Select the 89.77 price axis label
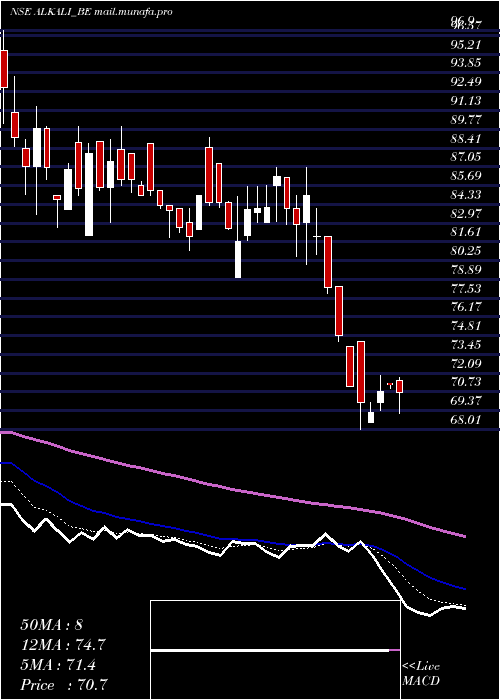 tap(466, 120)
